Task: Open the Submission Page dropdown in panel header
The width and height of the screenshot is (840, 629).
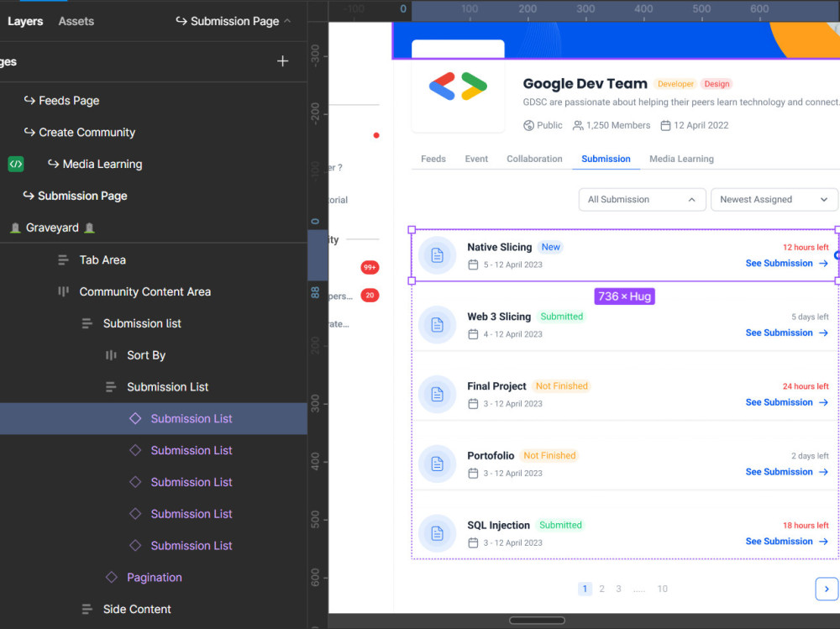Action: point(234,21)
